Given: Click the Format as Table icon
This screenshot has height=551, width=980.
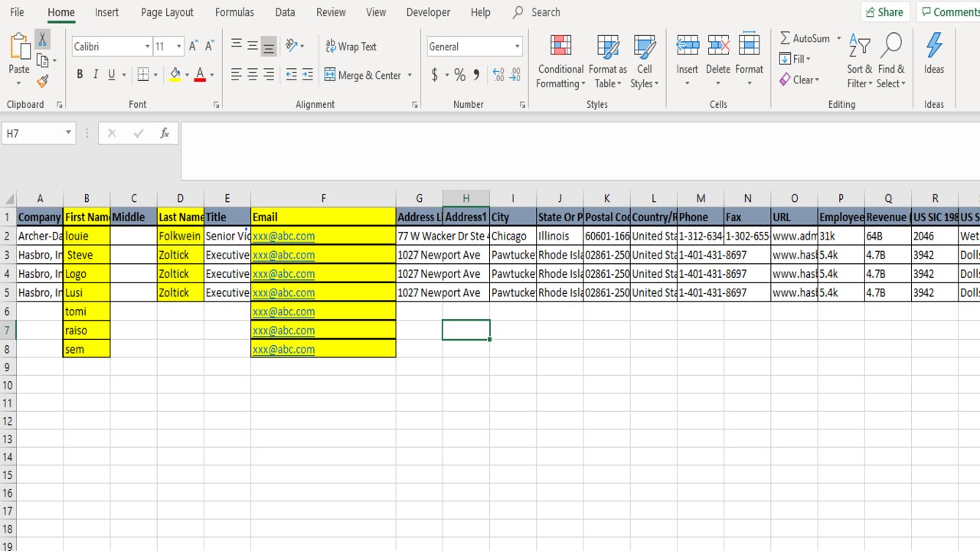Looking at the screenshot, I should pyautogui.click(x=608, y=61).
